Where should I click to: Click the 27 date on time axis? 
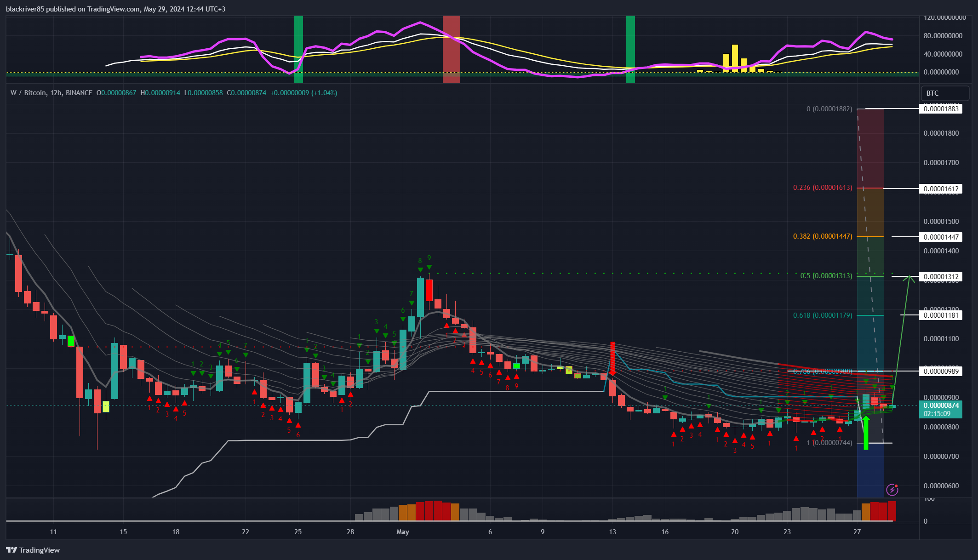coord(857,532)
